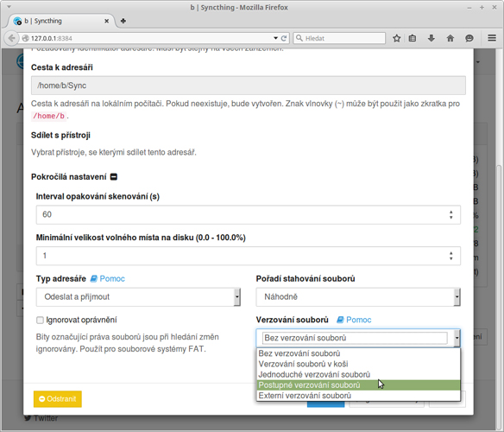Close the Syncthing browser tab
The height and width of the screenshot is (432, 504).
click(x=106, y=21)
